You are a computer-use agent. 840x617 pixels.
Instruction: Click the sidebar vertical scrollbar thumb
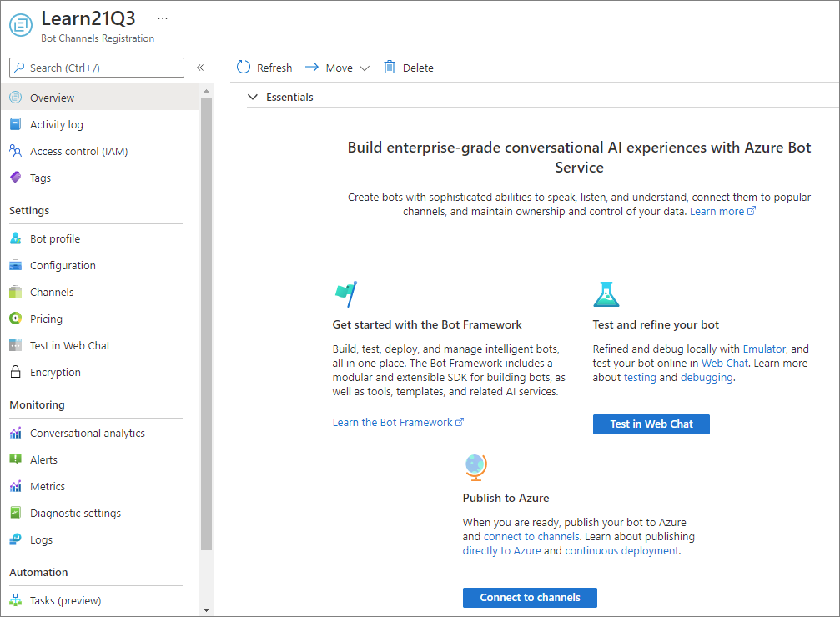point(206,324)
